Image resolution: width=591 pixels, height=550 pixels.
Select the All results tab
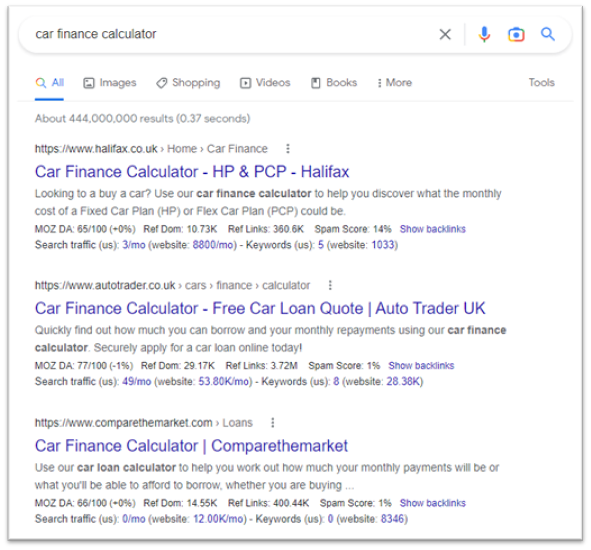[x=50, y=83]
